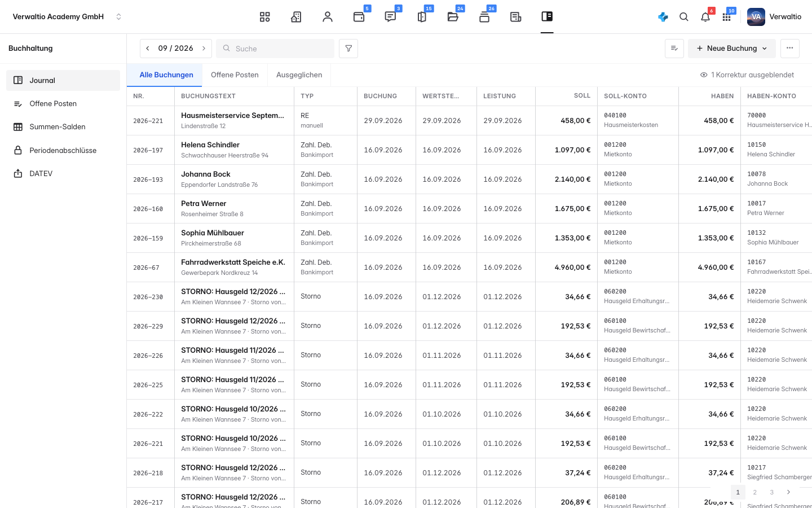
Task: Switch to Offene Posten tab
Action: [235, 75]
